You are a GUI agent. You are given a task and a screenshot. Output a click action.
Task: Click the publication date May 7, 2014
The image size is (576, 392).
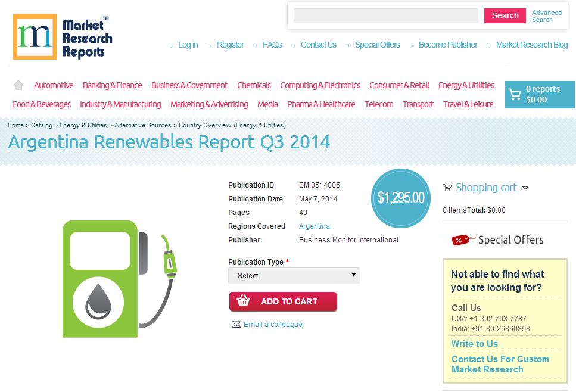pos(318,199)
